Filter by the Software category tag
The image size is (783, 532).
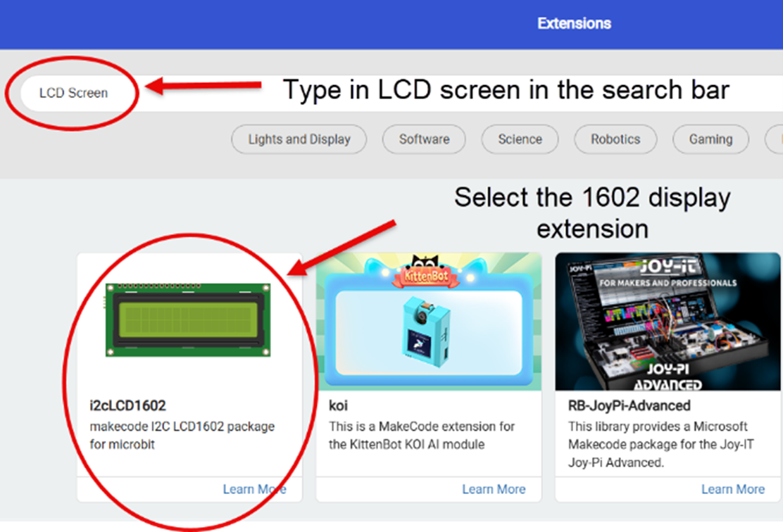(x=424, y=139)
